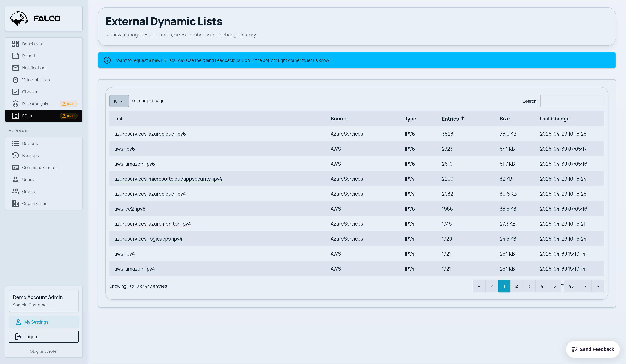Click the Groups people icon
Viewport: 626px width, 364px height.
15,192
